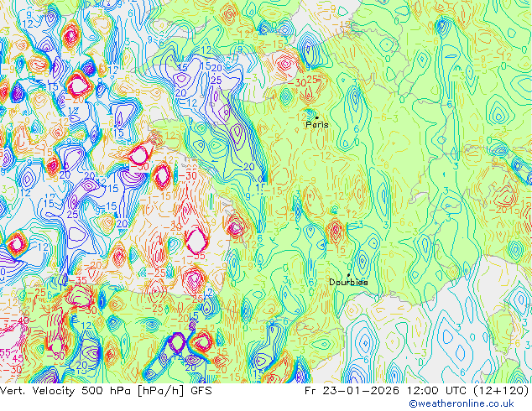Click the Dourbies location dot marker
Image resolution: width=532 pixels, height=411 pixels.
click(x=348, y=275)
